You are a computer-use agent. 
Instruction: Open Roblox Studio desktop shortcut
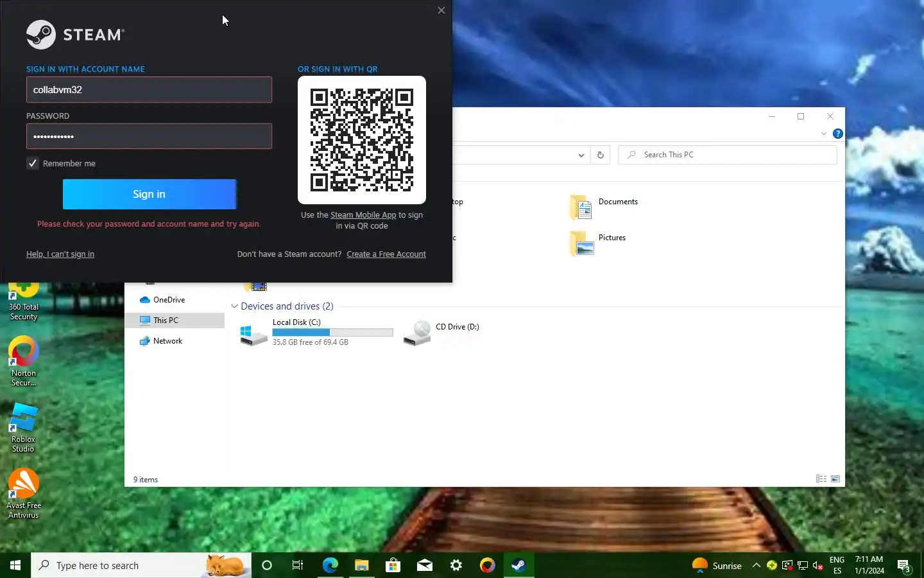point(24,428)
